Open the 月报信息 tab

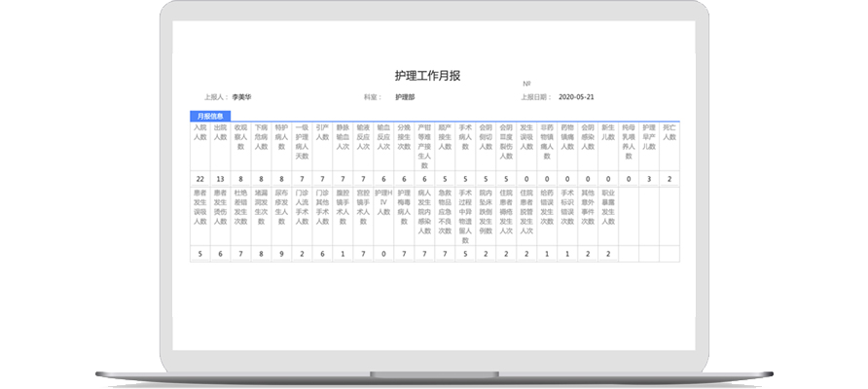[x=210, y=116]
